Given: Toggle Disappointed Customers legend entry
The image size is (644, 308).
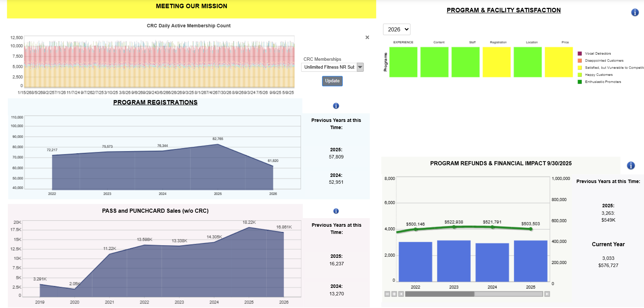Looking at the screenshot, I should click(600, 61).
